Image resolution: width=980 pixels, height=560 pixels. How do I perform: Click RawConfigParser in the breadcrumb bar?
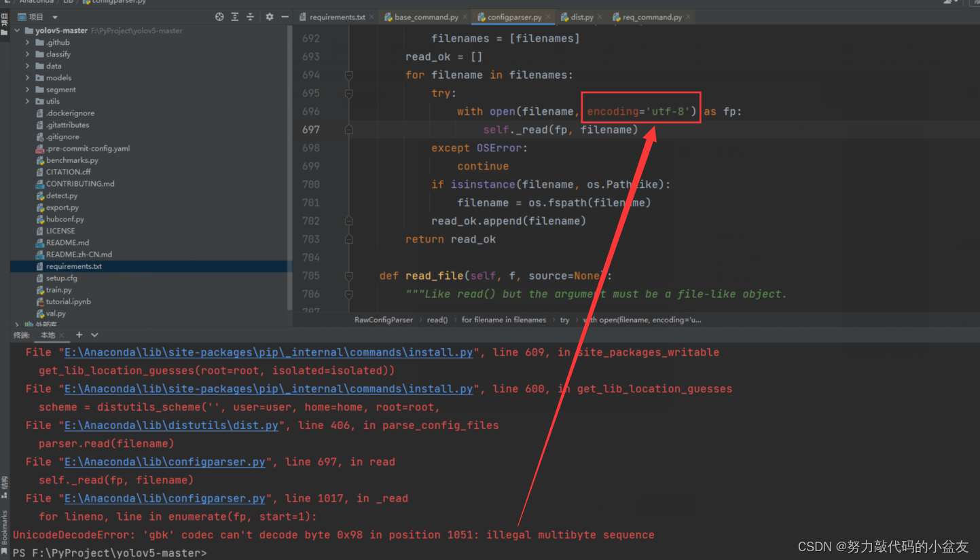click(x=384, y=320)
